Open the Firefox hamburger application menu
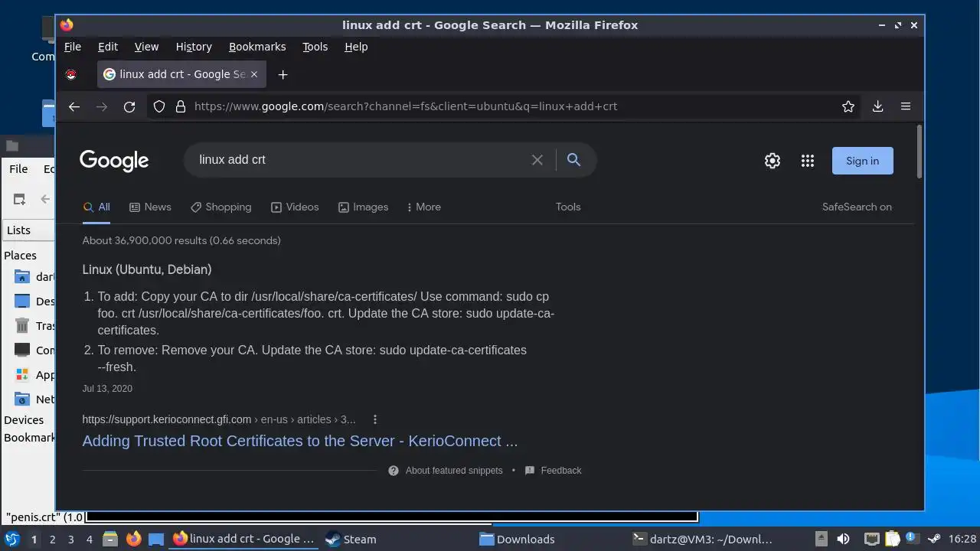980x551 pixels. pyautogui.click(x=906, y=106)
